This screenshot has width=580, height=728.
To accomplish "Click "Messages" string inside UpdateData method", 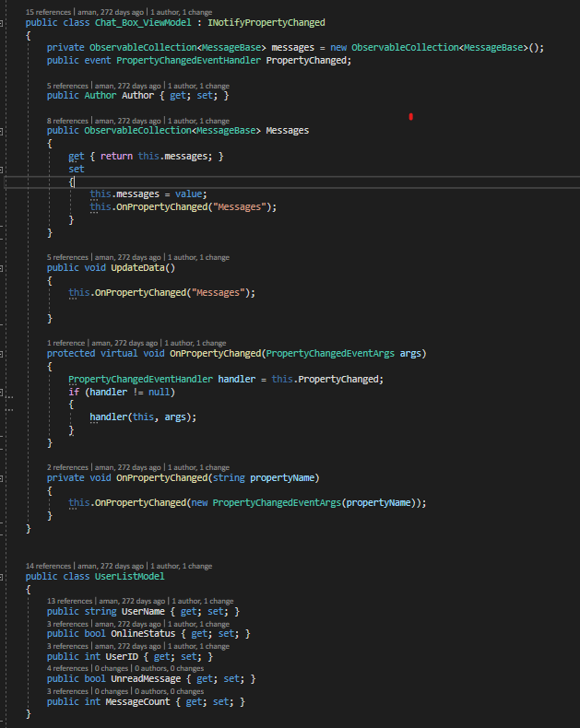I will [218, 293].
